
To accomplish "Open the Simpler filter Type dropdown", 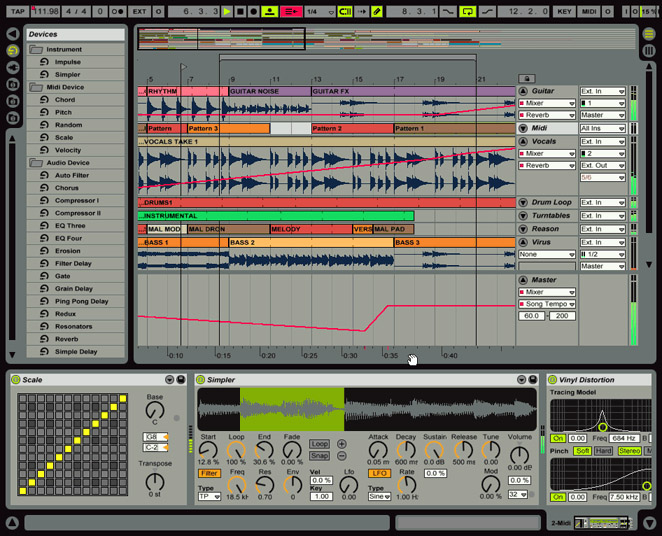I will (209, 496).
